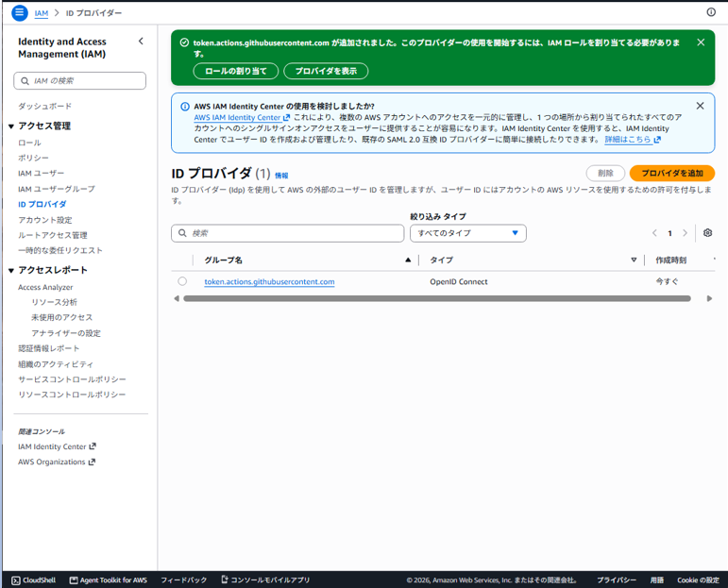Open AWS Organizations external console link
Screen dimensions: 728x588
[56, 462]
